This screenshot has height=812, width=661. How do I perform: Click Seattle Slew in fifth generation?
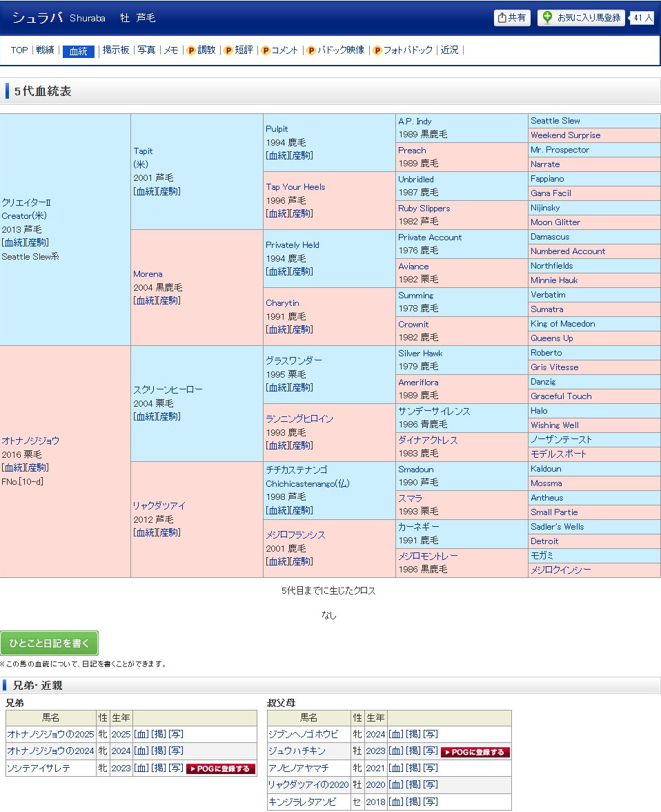pos(555,121)
